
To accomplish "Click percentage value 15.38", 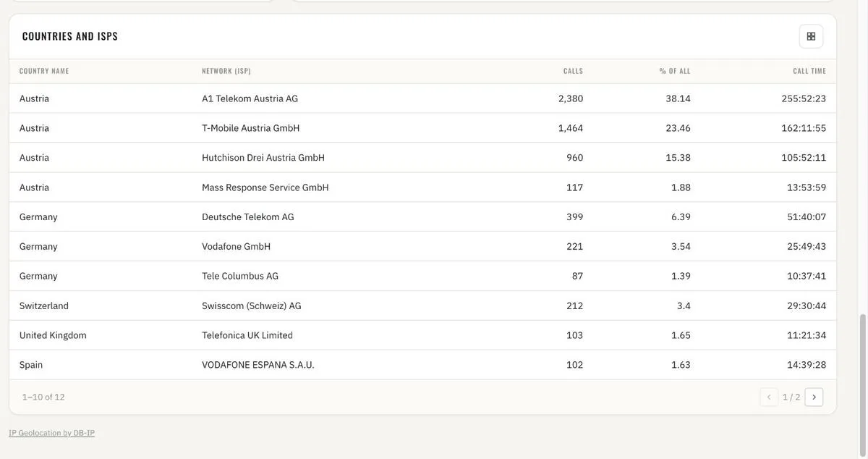I will coord(678,158).
